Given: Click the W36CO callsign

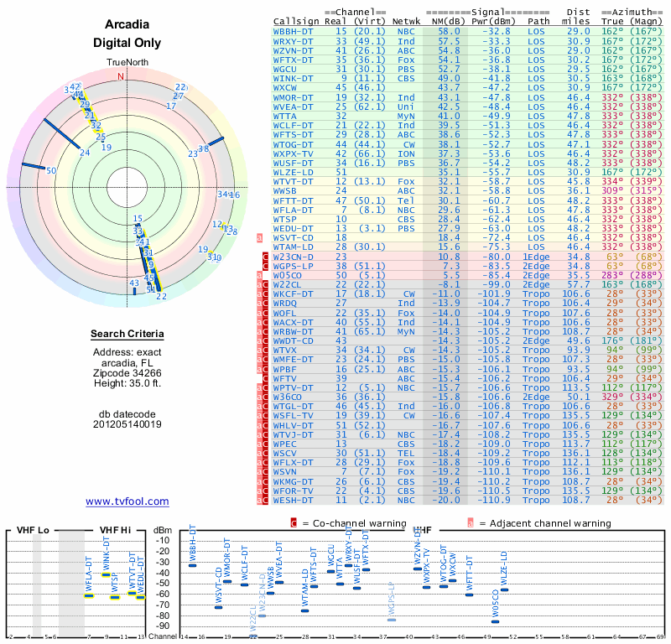Looking at the screenshot, I should 288,397.
